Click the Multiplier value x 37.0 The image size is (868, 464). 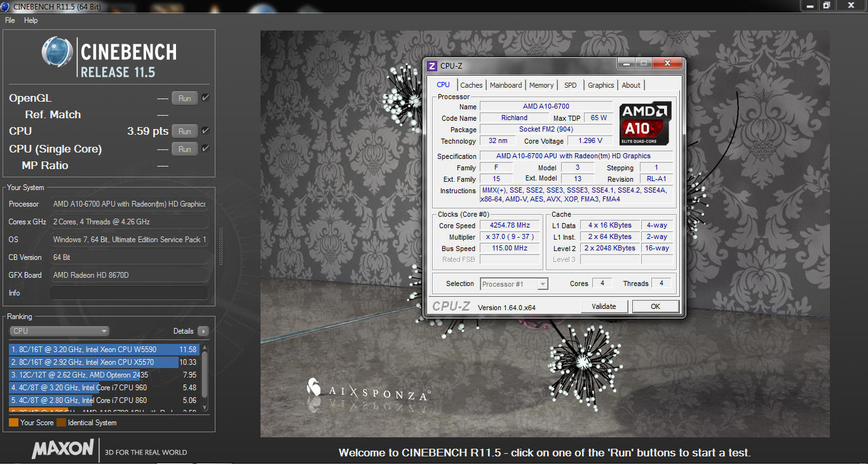509,237
